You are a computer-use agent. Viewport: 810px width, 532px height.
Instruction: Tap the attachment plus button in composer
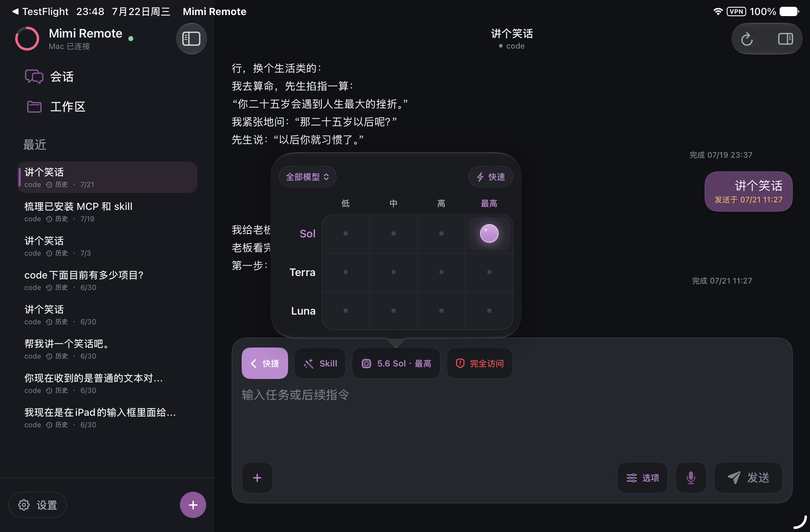tap(257, 478)
